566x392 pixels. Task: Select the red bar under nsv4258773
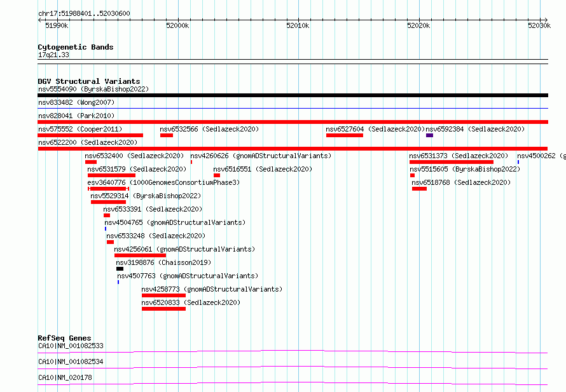pos(164,295)
